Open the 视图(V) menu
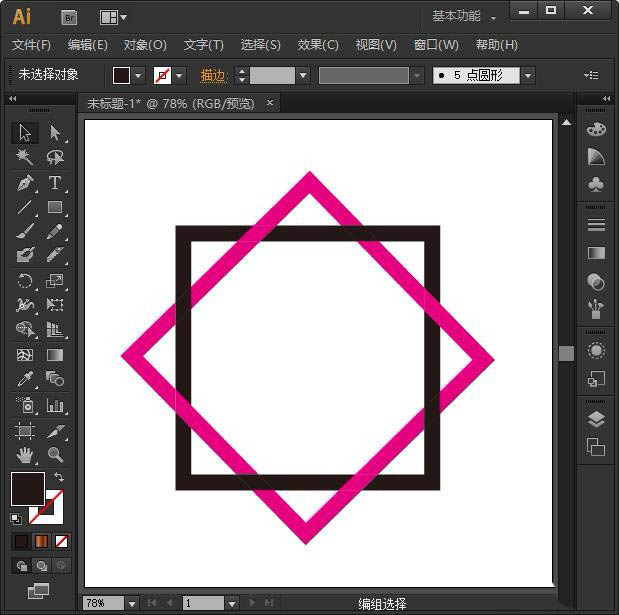The height and width of the screenshot is (615, 619). click(x=376, y=45)
